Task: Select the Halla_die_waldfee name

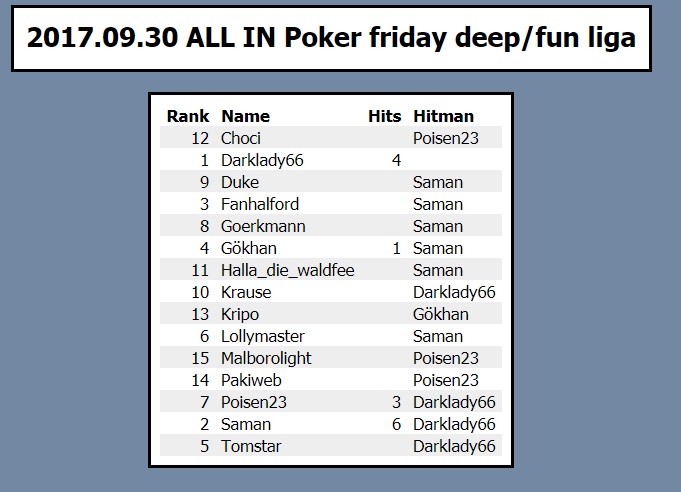Action: coord(288,270)
